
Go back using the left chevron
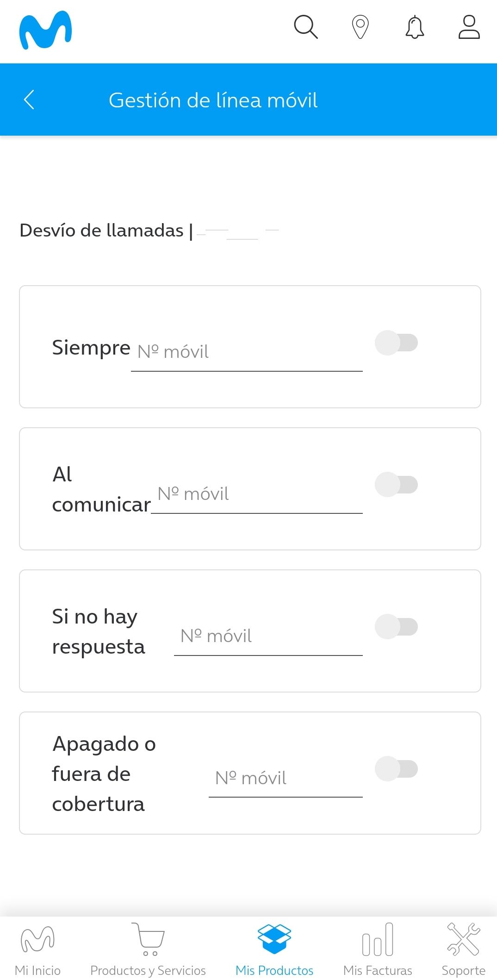29,100
